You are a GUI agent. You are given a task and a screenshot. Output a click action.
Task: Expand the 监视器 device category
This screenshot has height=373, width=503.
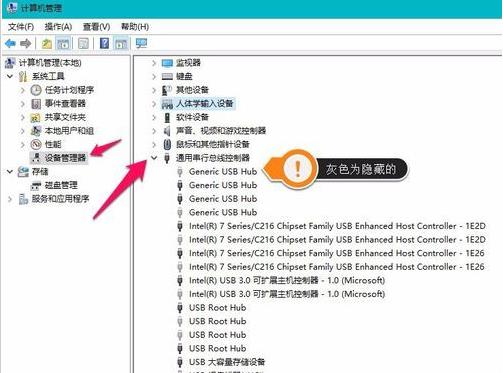(154, 63)
